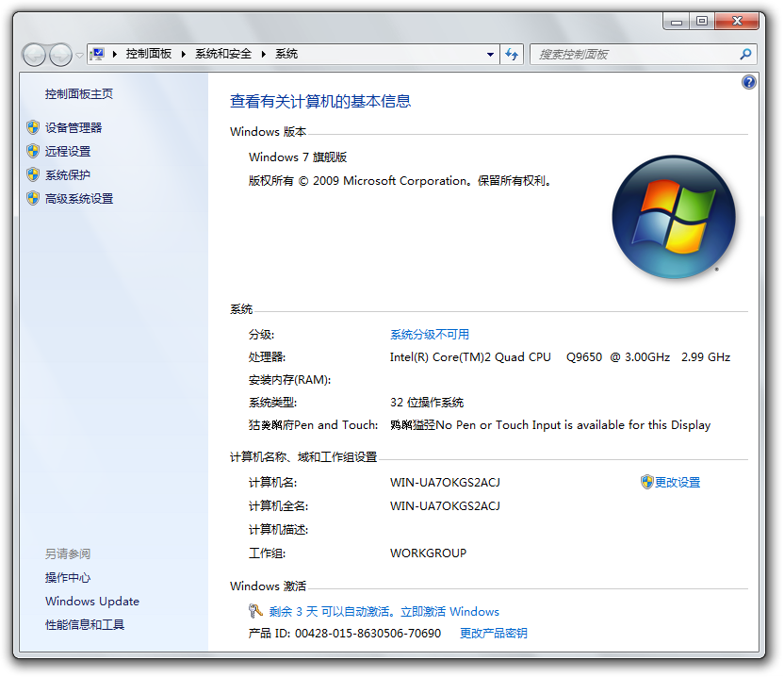Click the magnifier search icon
The width and height of the screenshot is (784, 677).
745,54
